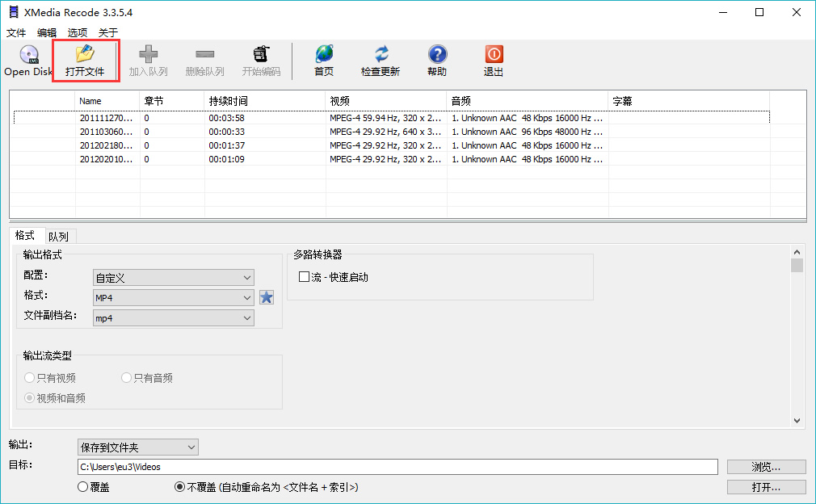Image resolution: width=816 pixels, height=504 pixels.
Task: Expand the 格式 MP4 dropdown
Action: pyautogui.click(x=173, y=297)
